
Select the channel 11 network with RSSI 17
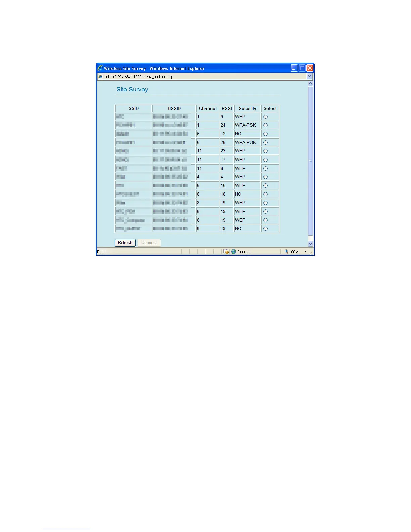(x=265, y=160)
